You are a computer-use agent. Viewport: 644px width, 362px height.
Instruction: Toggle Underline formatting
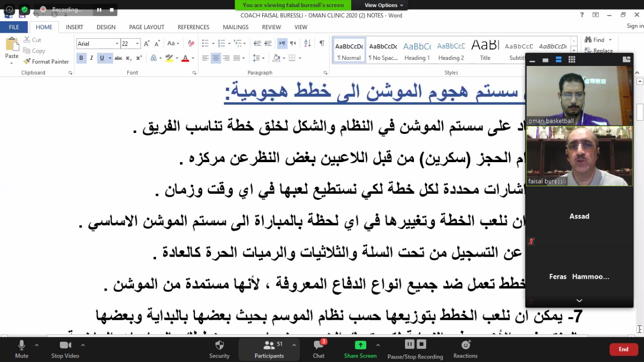[102, 58]
